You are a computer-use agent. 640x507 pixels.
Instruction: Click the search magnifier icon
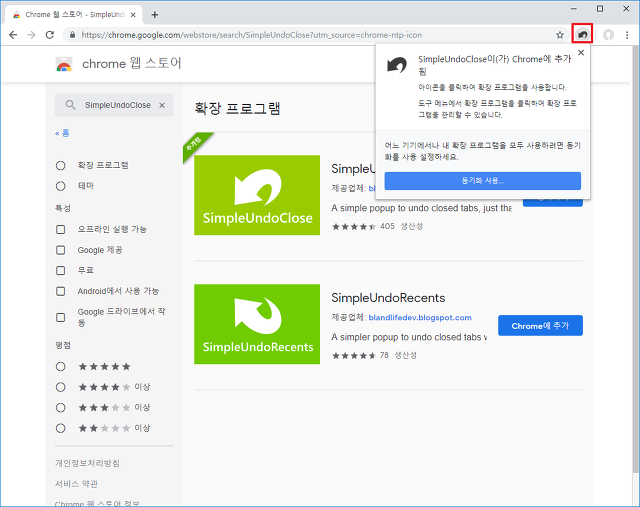(x=70, y=105)
